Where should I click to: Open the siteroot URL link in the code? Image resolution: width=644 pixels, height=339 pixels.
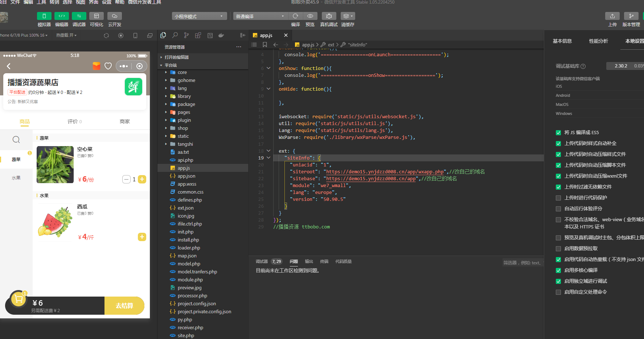tap(385, 171)
